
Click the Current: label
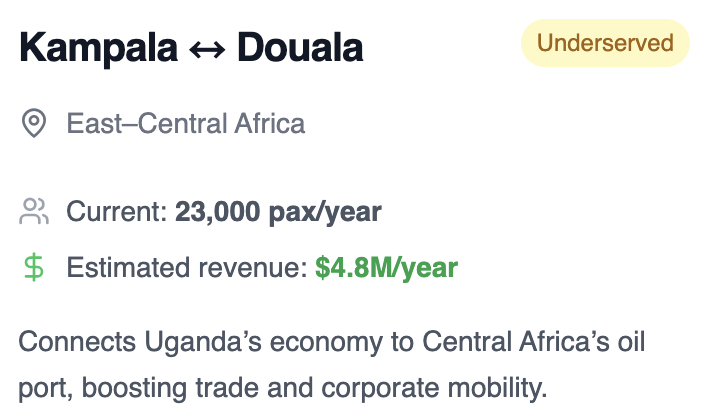click(x=117, y=212)
